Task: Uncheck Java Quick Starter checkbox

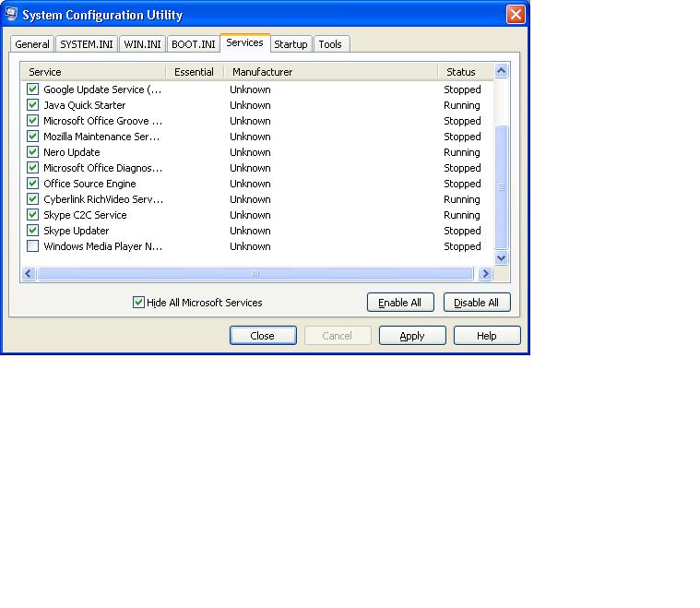Action: tap(32, 104)
